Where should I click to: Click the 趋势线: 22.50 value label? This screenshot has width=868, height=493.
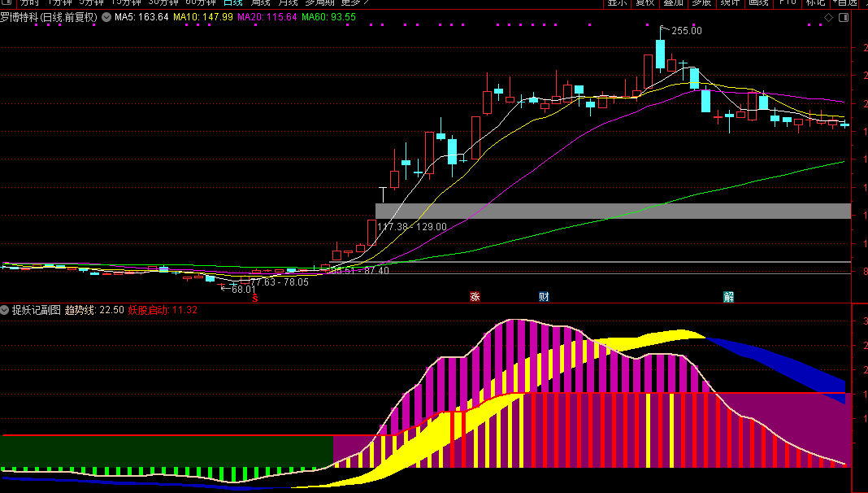(x=94, y=310)
